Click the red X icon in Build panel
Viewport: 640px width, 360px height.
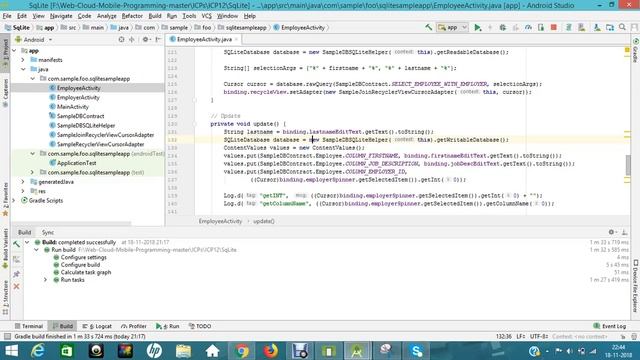(x=16, y=287)
